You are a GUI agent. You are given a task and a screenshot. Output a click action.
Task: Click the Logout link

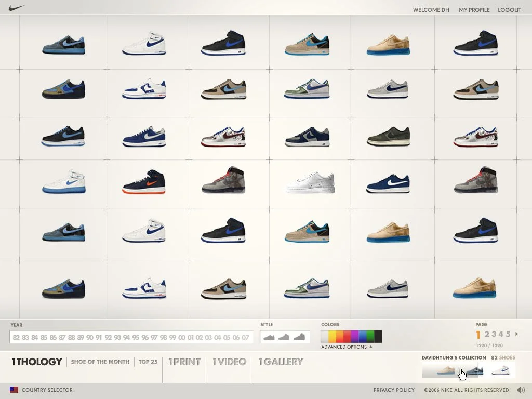[509, 10]
